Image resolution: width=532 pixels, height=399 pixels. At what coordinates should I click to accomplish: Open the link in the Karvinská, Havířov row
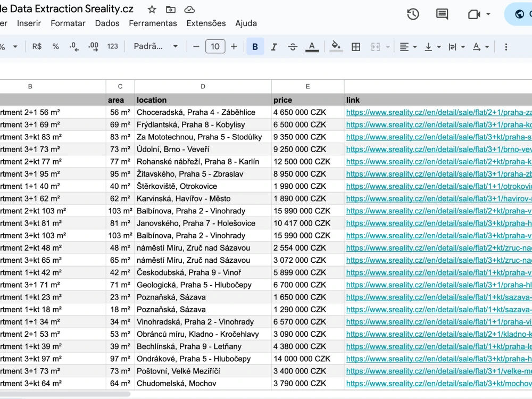click(439, 198)
